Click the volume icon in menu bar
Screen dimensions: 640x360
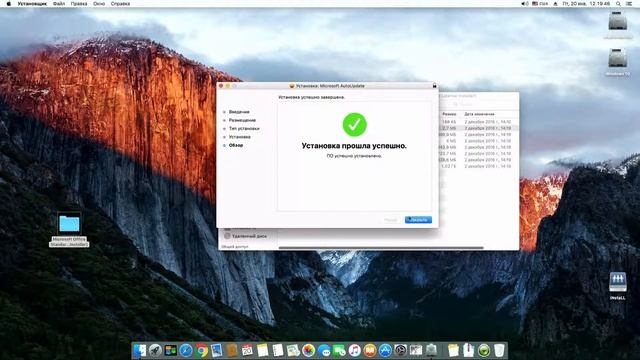[524, 4]
